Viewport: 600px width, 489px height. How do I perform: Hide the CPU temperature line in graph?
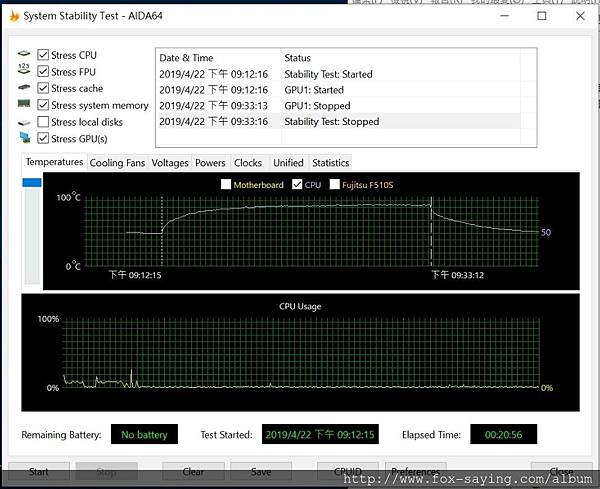pos(297,184)
